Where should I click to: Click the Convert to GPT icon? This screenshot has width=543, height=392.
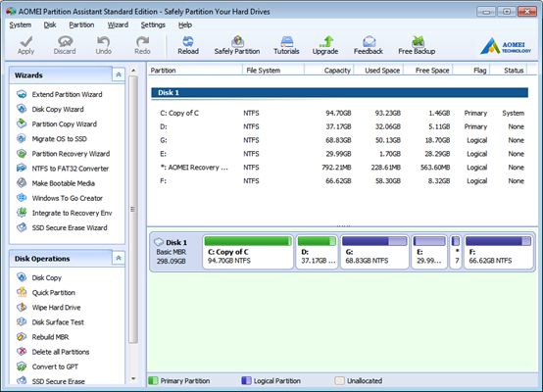[x=22, y=367]
